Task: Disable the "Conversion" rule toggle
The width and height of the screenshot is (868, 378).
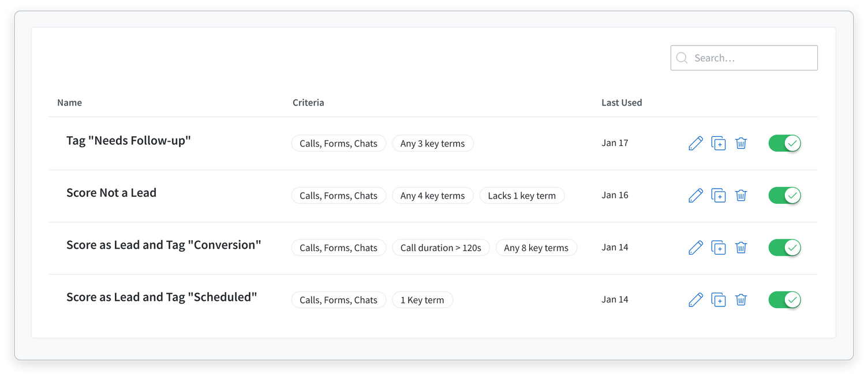Action: click(784, 248)
